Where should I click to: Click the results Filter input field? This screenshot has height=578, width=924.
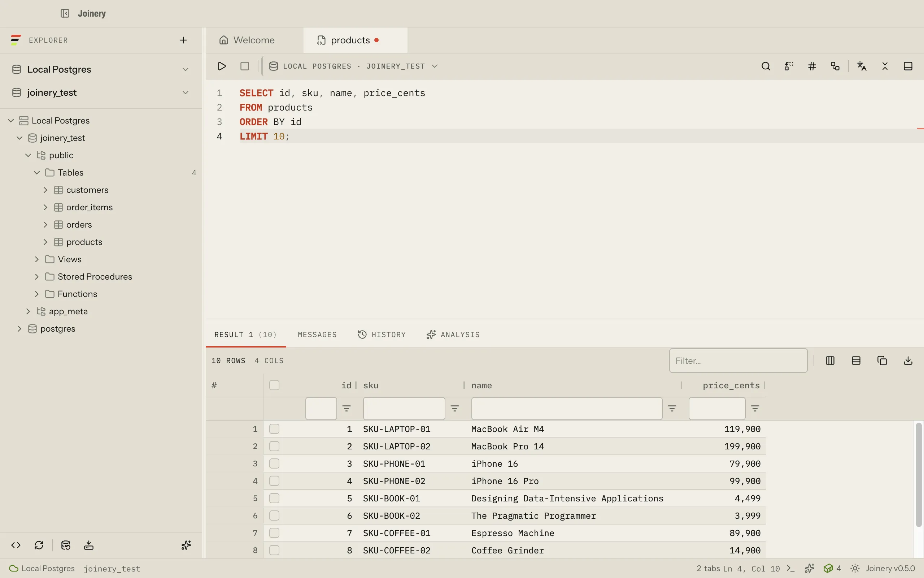[x=738, y=361]
